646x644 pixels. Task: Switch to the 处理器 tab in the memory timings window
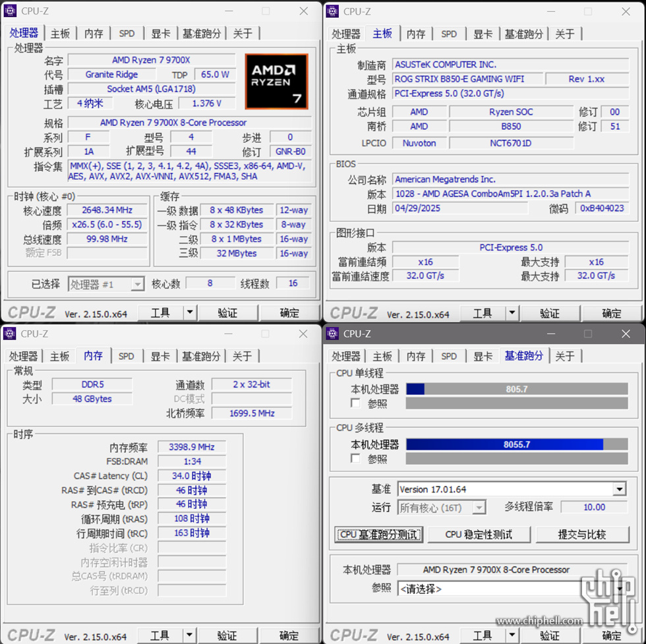pos(23,356)
